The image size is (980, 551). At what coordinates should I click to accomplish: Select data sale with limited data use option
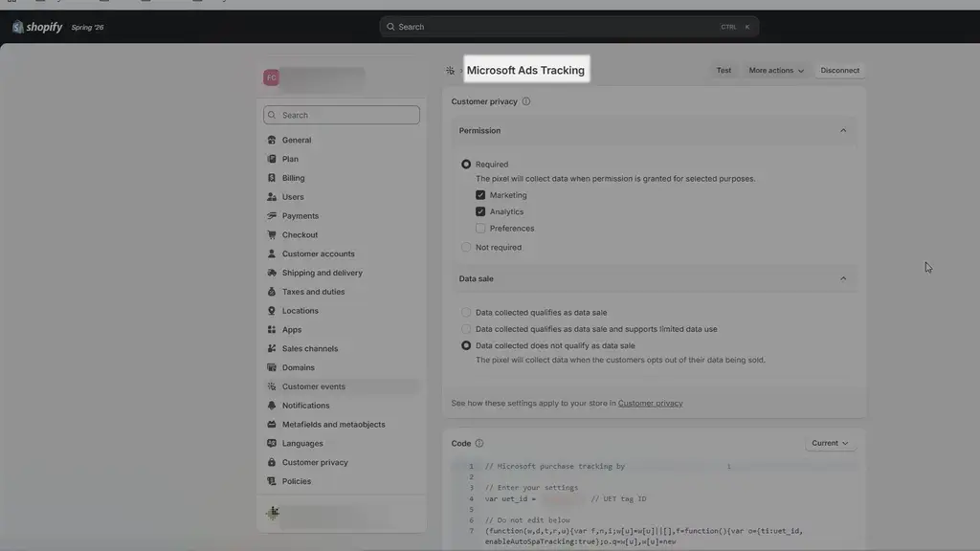pyautogui.click(x=466, y=329)
